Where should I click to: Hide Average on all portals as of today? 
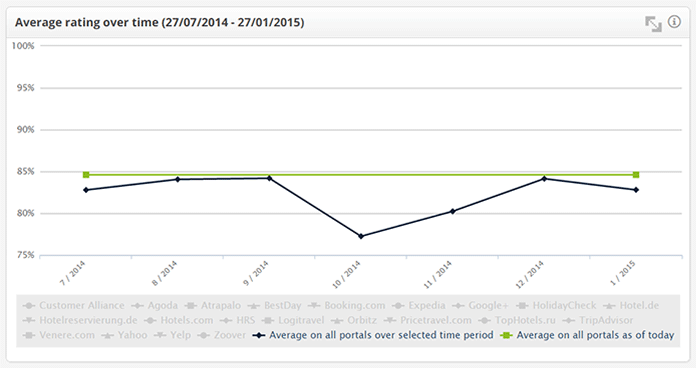coord(587,335)
